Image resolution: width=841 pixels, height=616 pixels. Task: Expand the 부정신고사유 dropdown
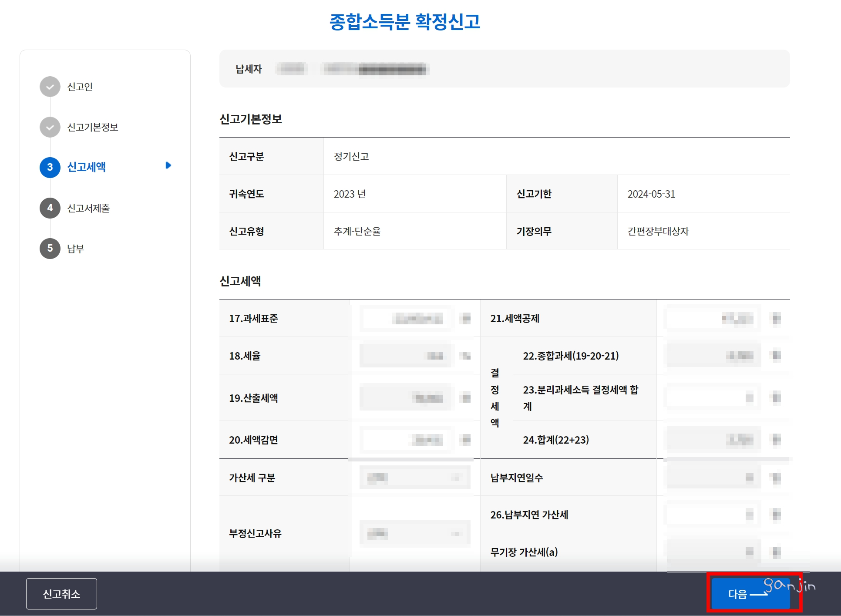coord(414,533)
